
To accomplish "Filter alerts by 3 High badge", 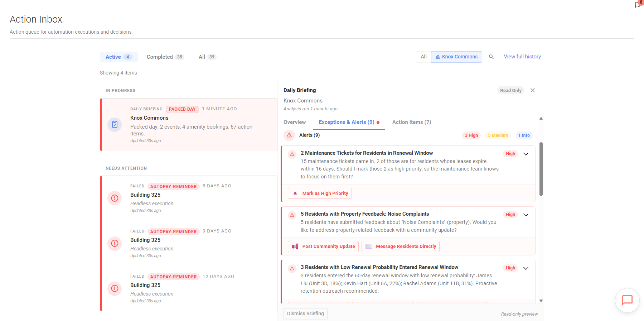I will [471, 135].
